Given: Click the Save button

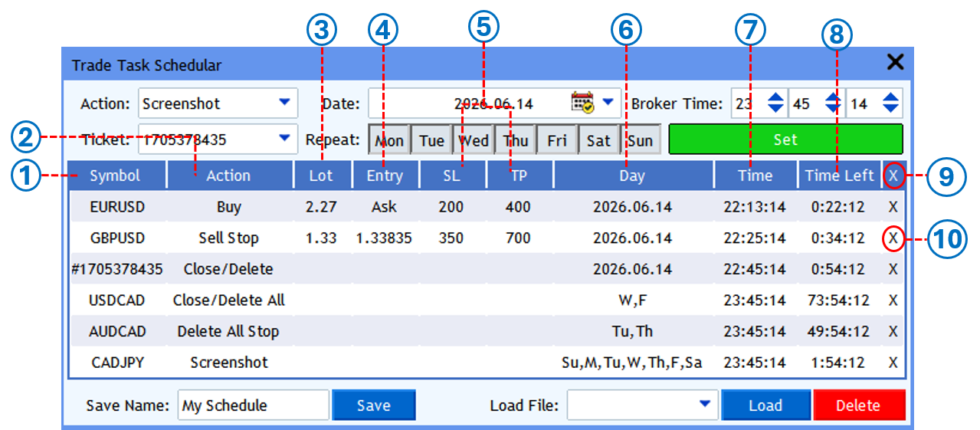Looking at the screenshot, I should (x=374, y=405).
